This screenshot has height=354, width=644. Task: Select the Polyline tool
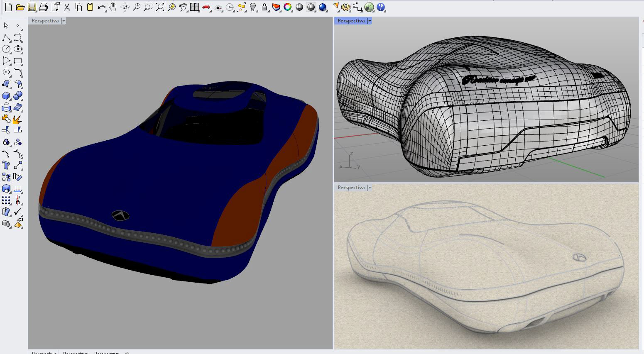tap(6, 38)
